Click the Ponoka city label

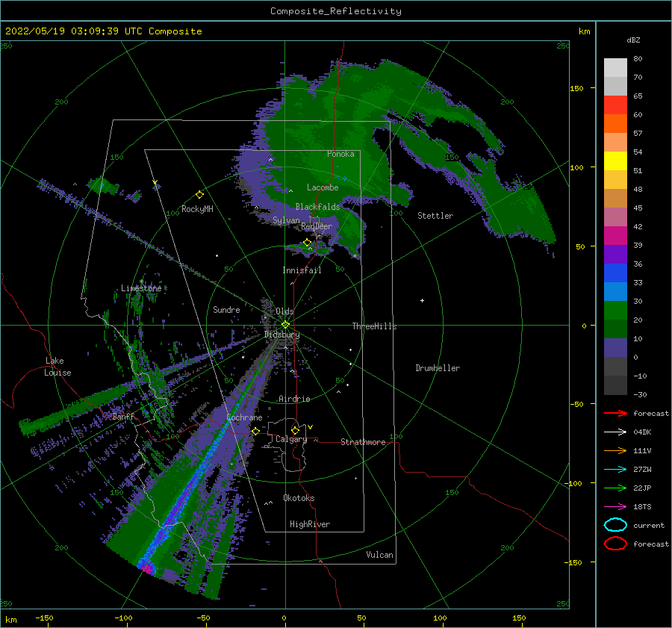click(340, 154)
